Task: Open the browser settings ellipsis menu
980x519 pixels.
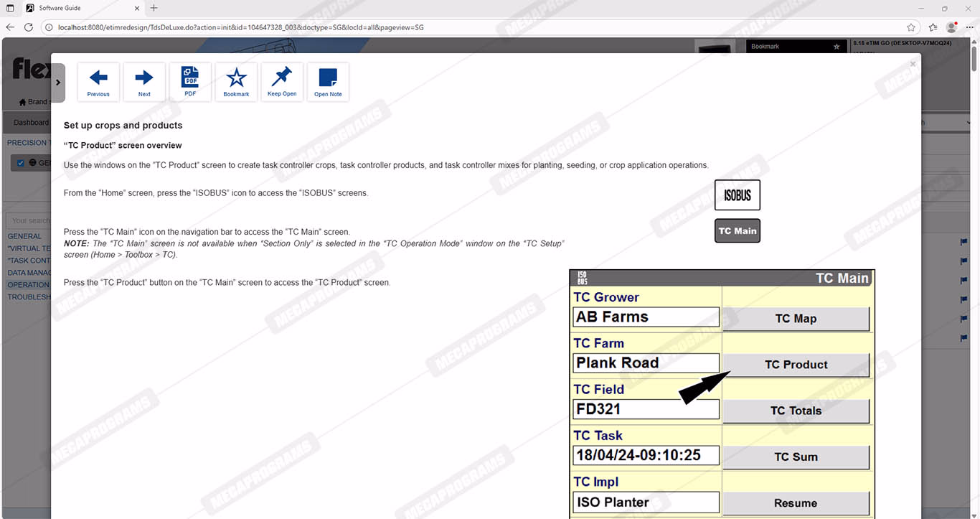Action: coord(969,27)
